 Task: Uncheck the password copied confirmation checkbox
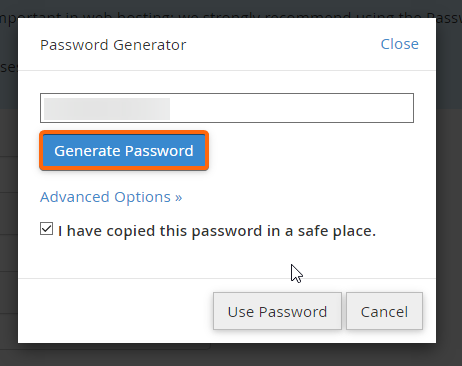(46, 229)
